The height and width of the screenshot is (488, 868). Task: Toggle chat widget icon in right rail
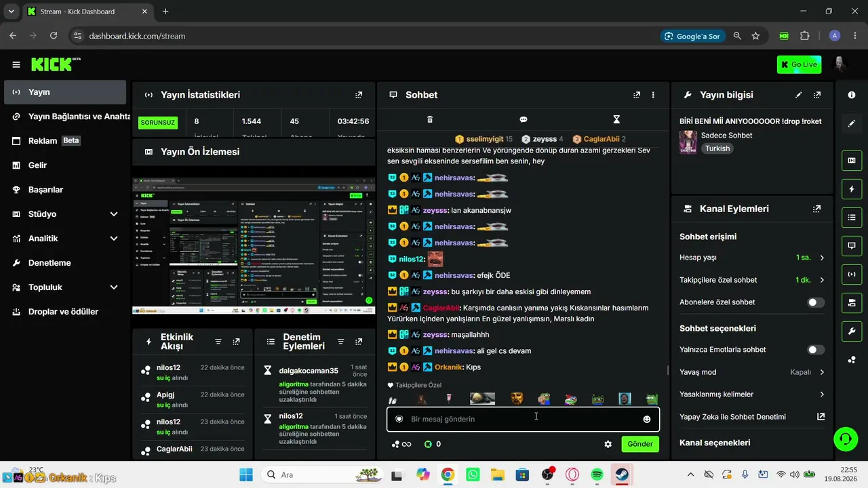click(852, 245)
